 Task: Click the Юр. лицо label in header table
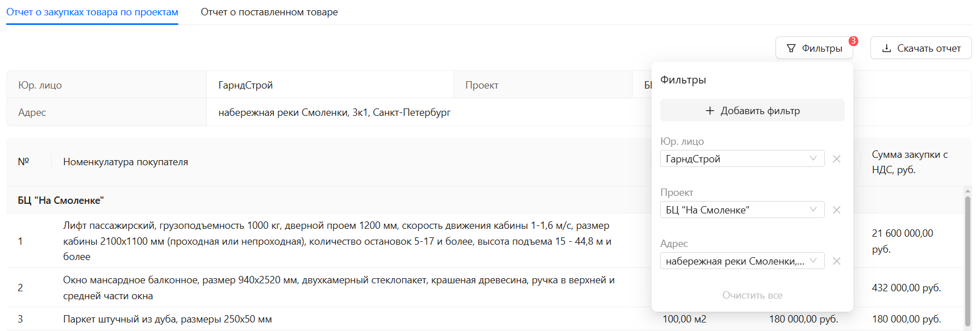40,85
